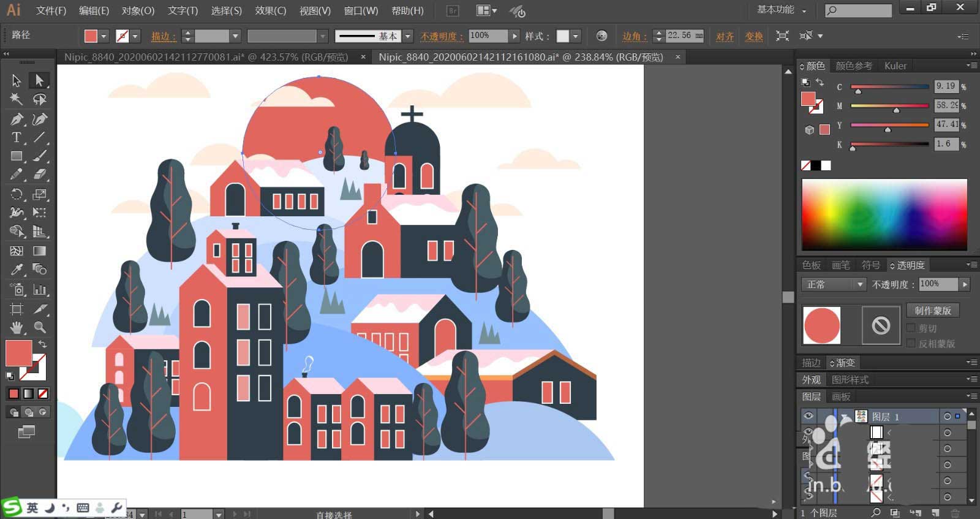Select the Type tool

point(17,137)
